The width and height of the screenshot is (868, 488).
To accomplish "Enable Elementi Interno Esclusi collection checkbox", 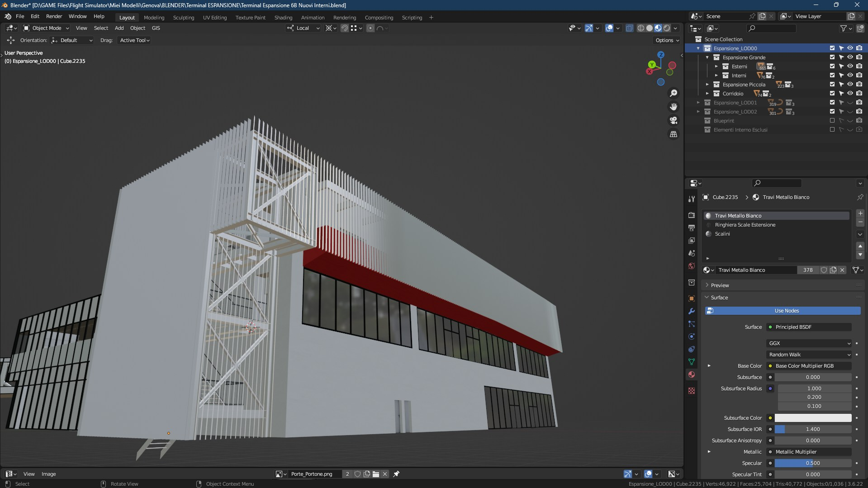I will click(832, 130).
